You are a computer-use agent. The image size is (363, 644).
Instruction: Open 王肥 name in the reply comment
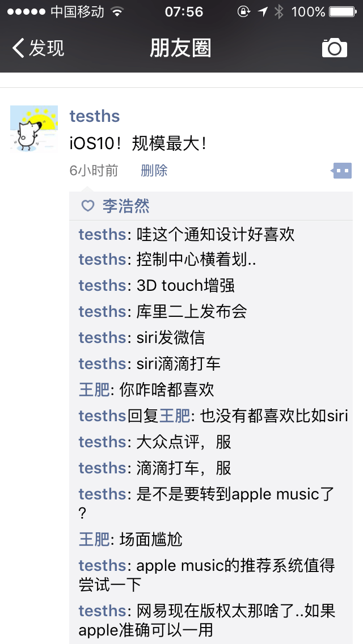pyautogui.click(x=175, y=416)
